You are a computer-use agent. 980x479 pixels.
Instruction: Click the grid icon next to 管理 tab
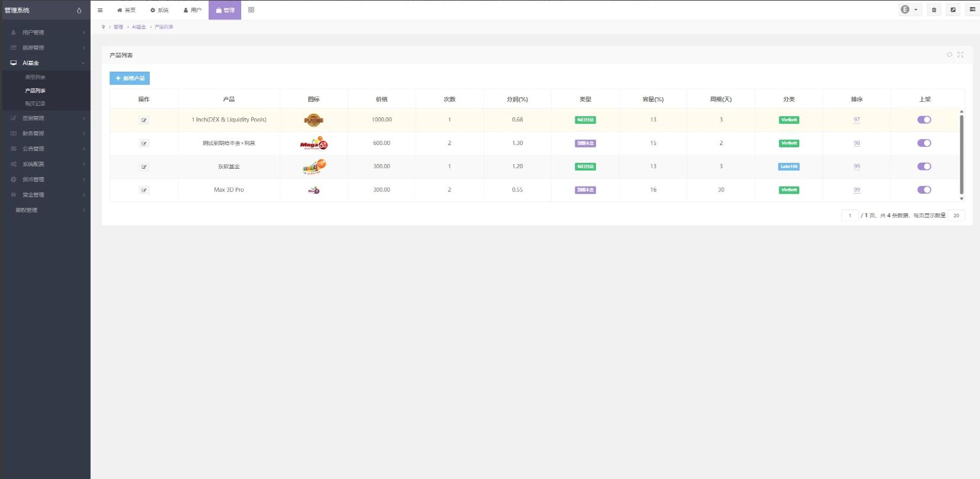pos(251,10)
